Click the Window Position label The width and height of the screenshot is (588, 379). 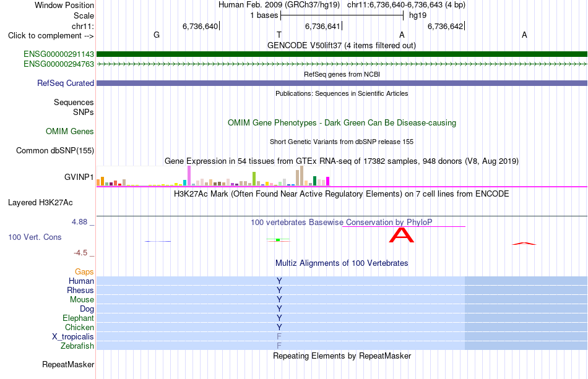click(x=64, y=5)
